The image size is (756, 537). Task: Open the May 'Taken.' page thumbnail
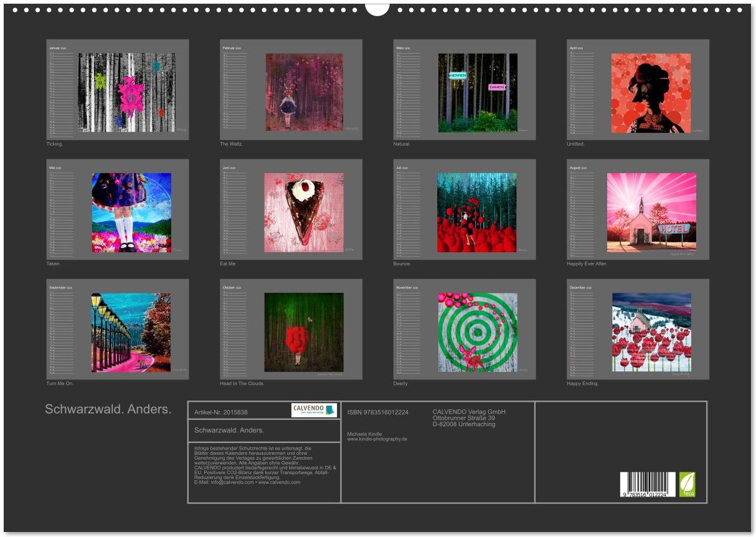pos(118,209)
